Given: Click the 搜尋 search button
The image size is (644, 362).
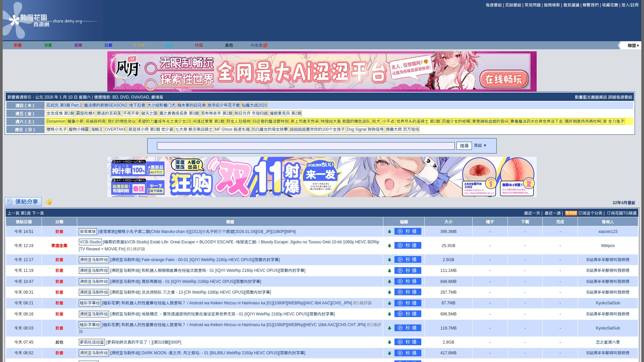Looking at the screenshot, I should click(x=464, y=146).
